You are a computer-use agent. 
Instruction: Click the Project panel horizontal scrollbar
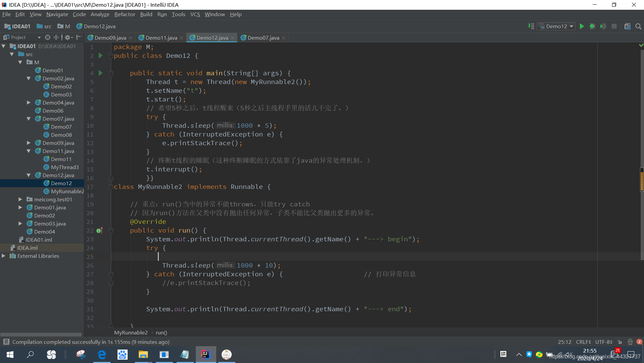point(41,334)
